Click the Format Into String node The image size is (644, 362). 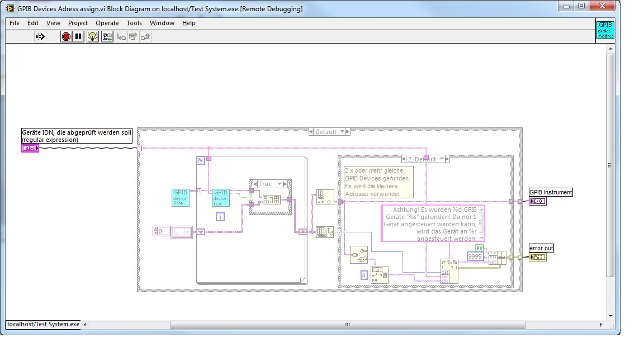[449, 270]
